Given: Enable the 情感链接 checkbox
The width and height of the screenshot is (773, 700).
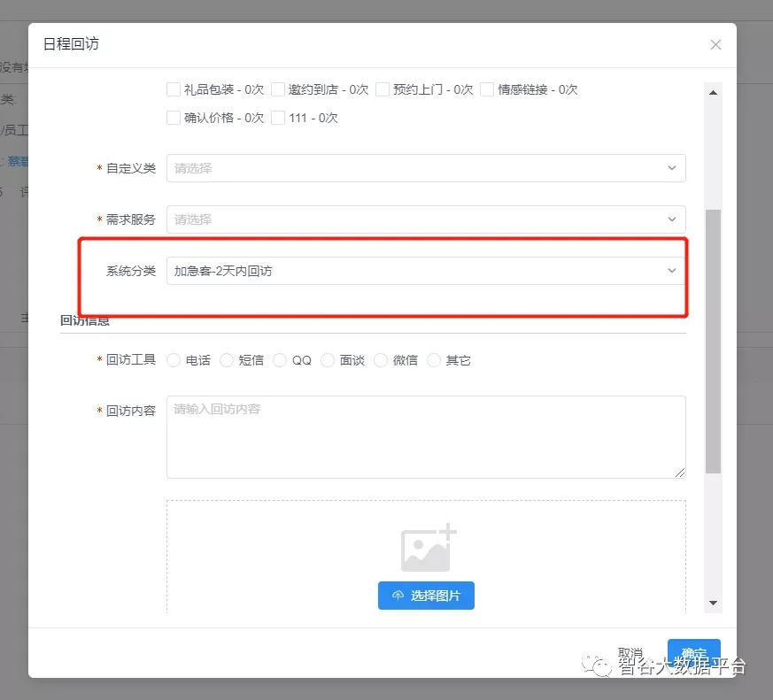Looking at the screenshot, I should tap(487, 89).
